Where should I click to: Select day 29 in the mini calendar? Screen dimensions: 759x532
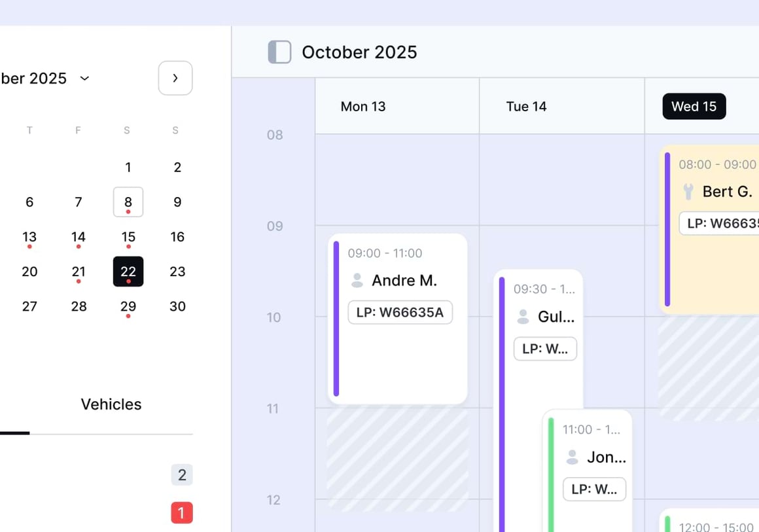pos(128,306)
